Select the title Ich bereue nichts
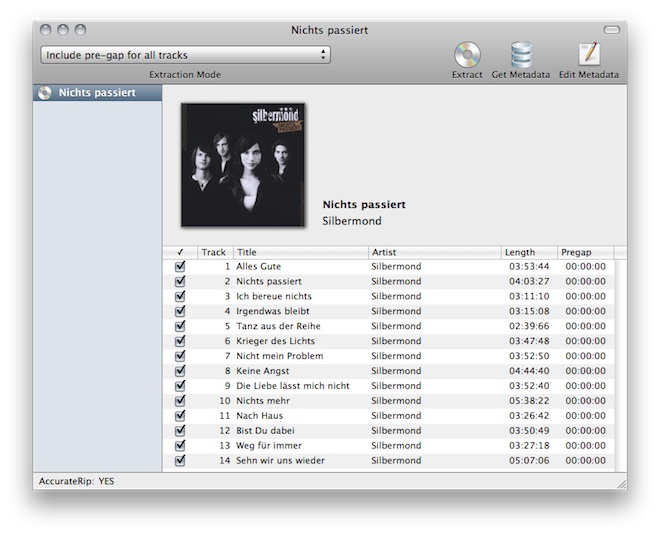 click(274, 296)
